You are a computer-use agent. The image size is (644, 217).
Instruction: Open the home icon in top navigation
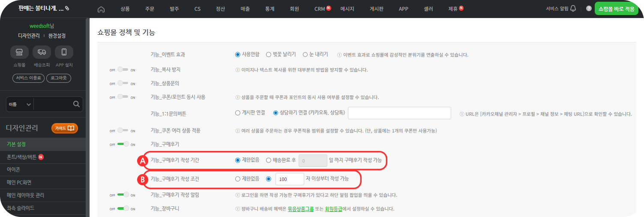pyautogui.click(x=101, y=9)
